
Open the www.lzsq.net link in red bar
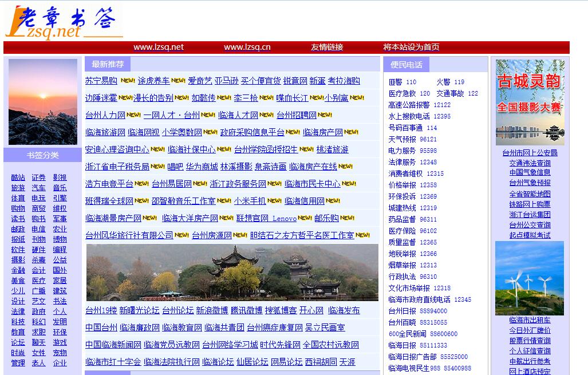pyautogui.click(x=159, y=48)
